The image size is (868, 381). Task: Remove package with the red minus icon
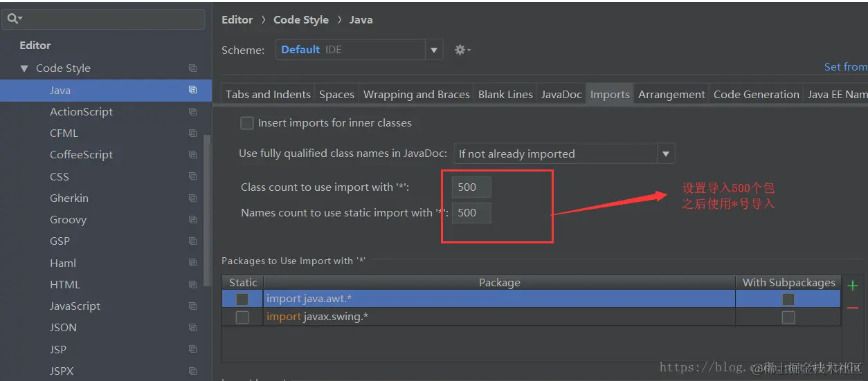pyautogui.click(x=853, y=308)
